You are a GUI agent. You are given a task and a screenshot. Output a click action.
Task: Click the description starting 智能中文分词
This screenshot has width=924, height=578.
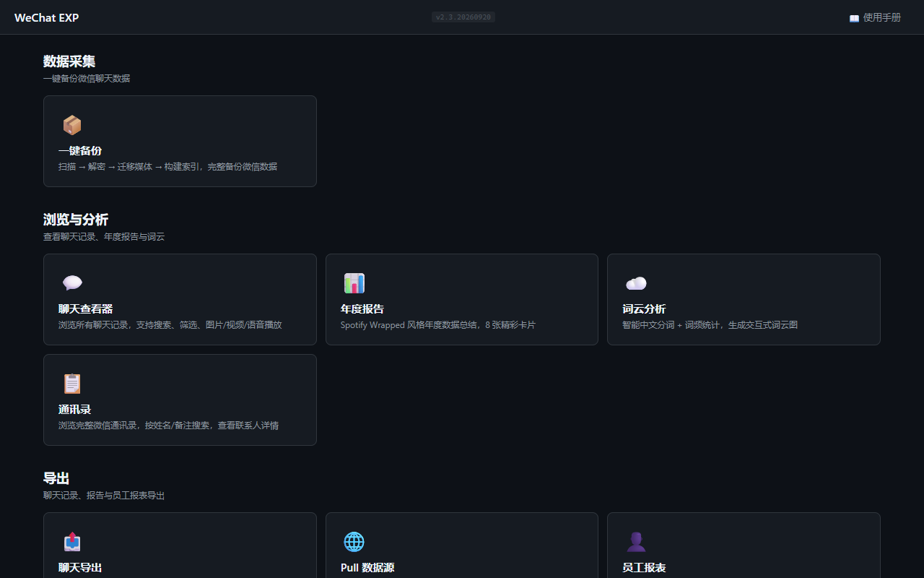[710, 325]
